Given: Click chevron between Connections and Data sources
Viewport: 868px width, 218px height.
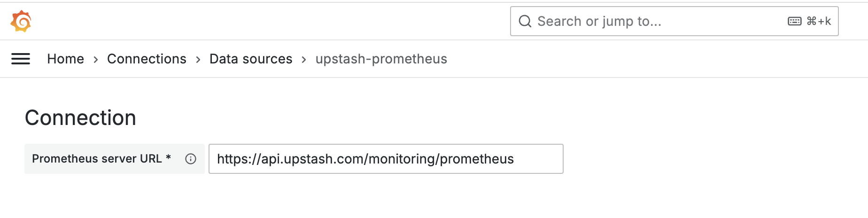Looking at the screenshot, I should pyautogui.click(x=198, y=59).
